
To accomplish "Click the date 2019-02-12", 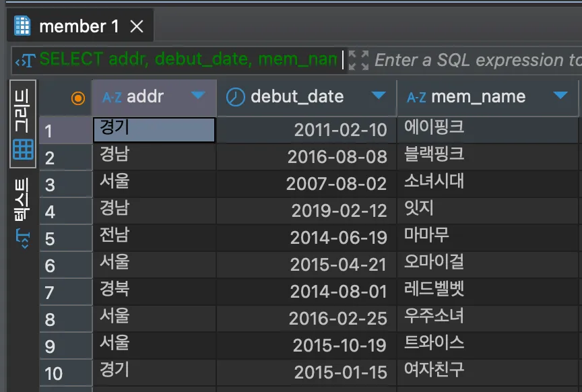I will (x=339, y=211).
